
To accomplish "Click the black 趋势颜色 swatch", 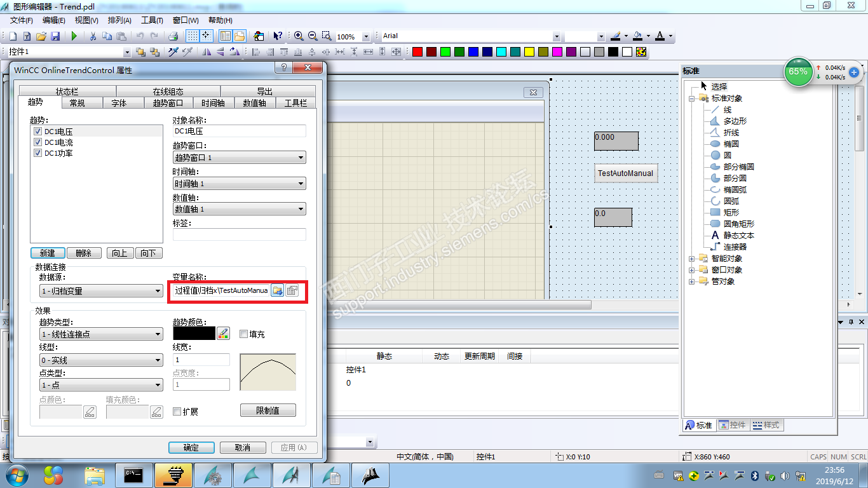I will point(194,333).
